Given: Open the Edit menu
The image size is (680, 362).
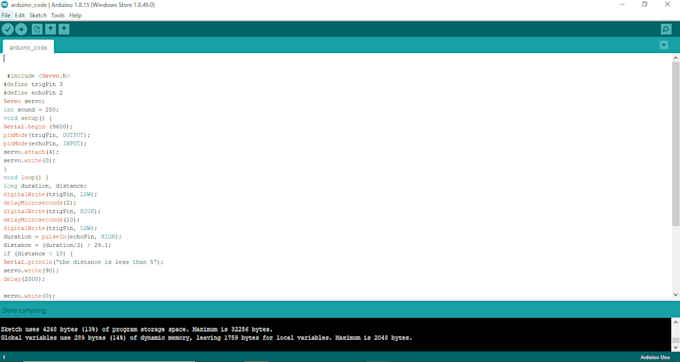Looking at the screenshot, I should [20, 15].
